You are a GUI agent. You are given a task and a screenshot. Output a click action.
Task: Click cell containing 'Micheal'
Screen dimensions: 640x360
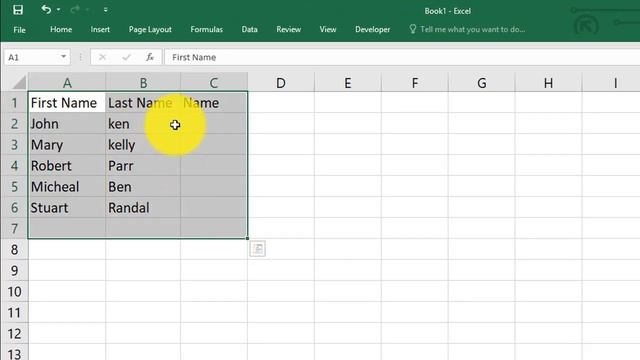67,187
